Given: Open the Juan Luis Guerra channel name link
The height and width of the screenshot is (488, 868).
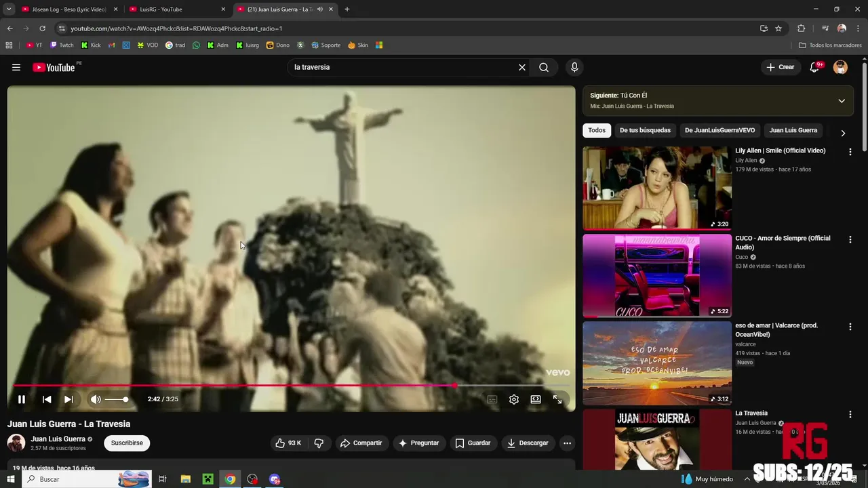Looking at the screenshot, I should [x=58, y=439].
